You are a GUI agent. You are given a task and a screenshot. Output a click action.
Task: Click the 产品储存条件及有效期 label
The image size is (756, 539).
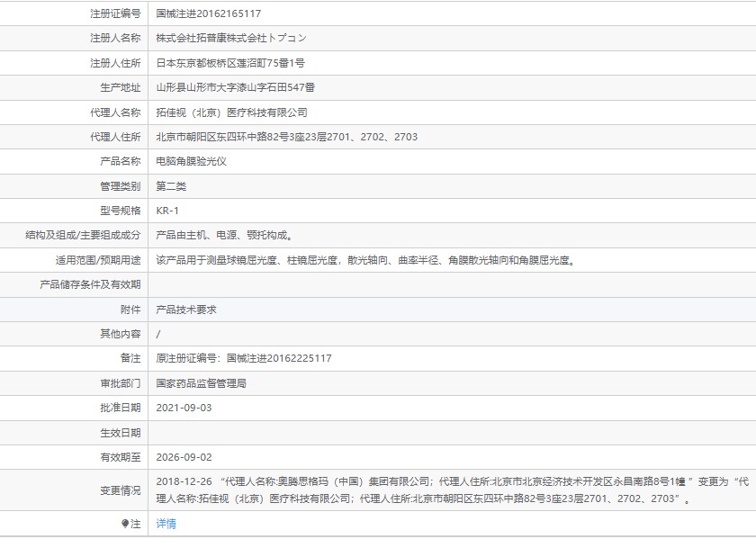point(90,285)
